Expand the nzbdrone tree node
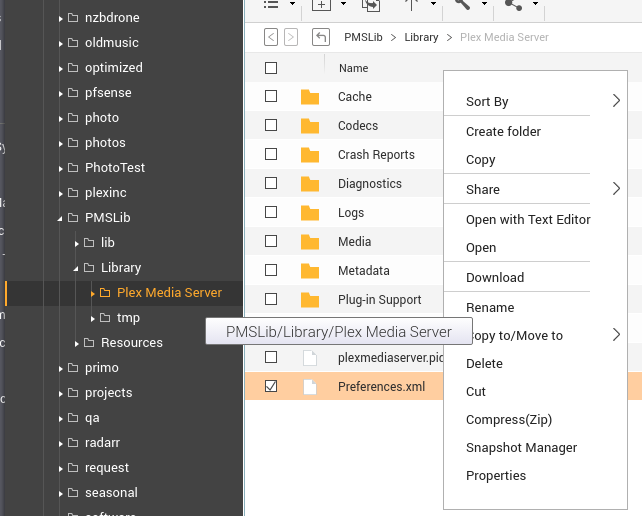The image size is (642, 516). click(x=61, y=19)
